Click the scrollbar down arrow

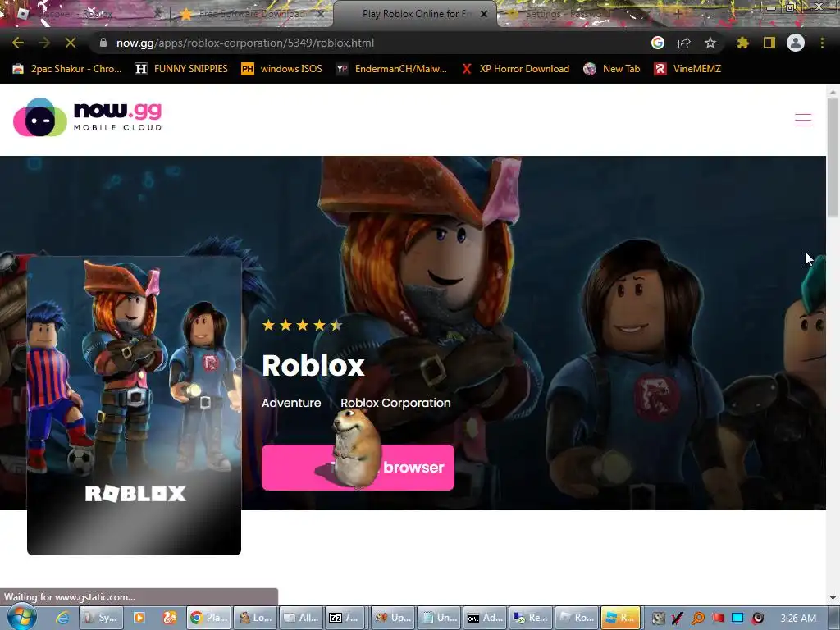pos(833,597)
